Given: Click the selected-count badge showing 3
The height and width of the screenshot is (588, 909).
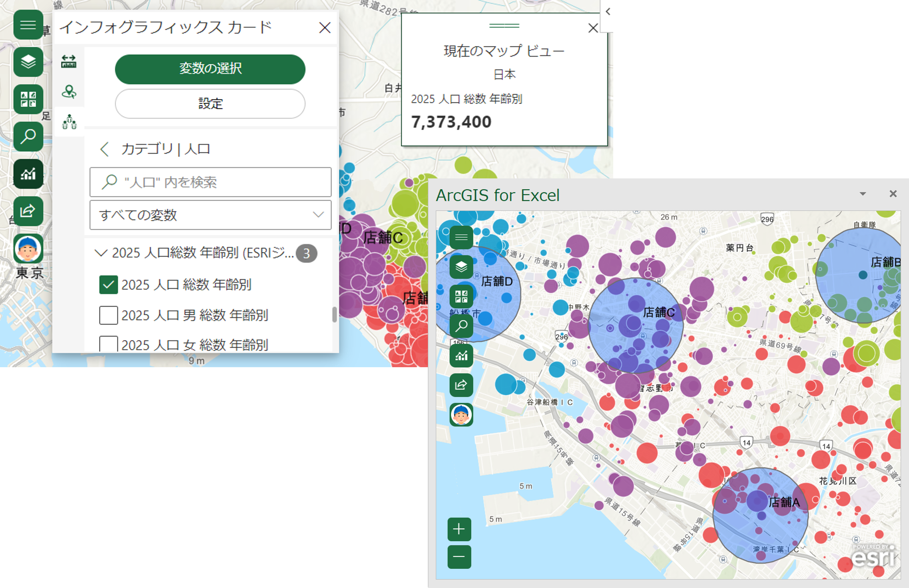Looking at the screenshot, I should click(x=307, y=253).
